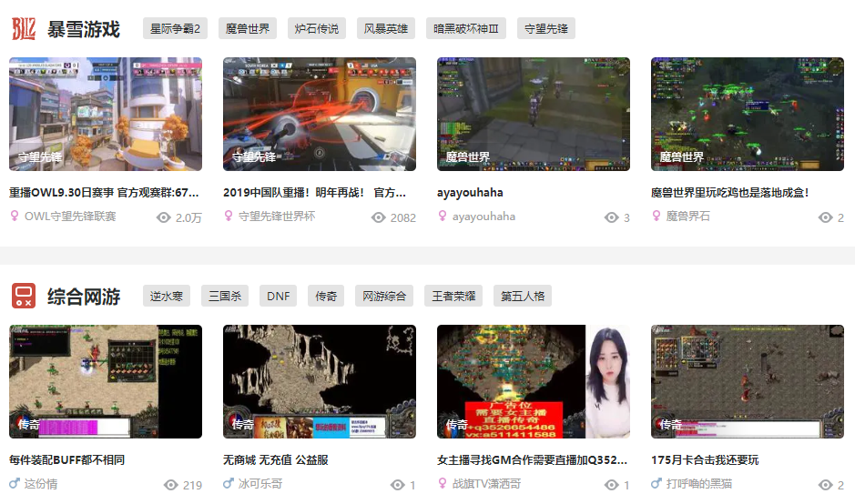Click the eye icon next to 2.0万
This screenshot has height=504, width=855.
[164, 217]
